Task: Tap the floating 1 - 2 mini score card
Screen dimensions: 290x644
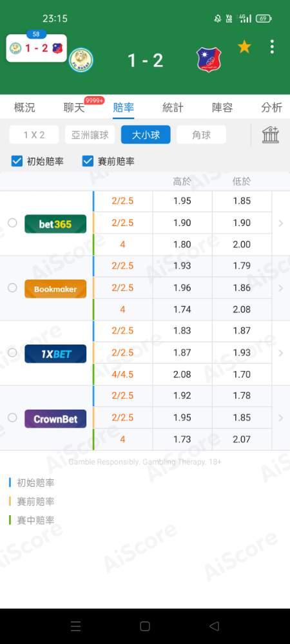Action: (x=37, y=48)
